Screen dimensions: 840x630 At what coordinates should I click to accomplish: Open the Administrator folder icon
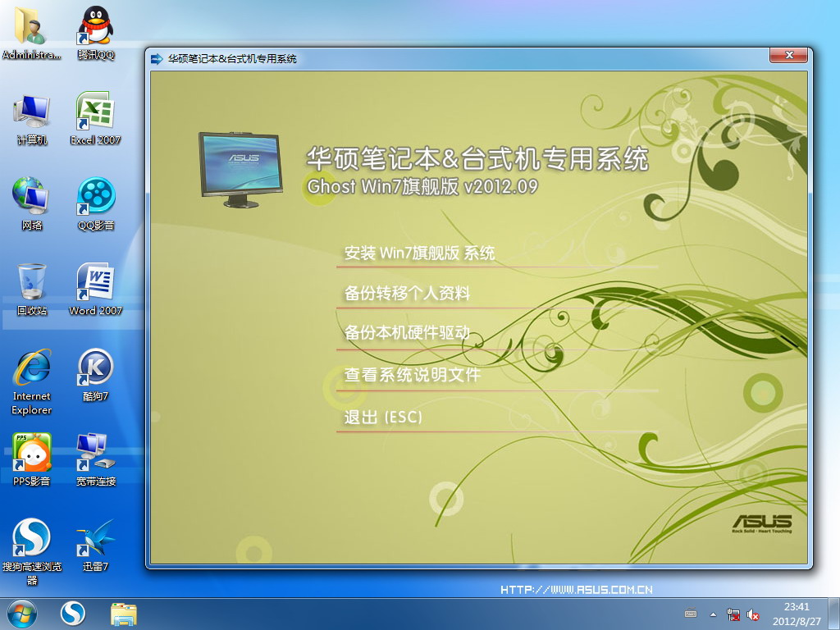31,32
